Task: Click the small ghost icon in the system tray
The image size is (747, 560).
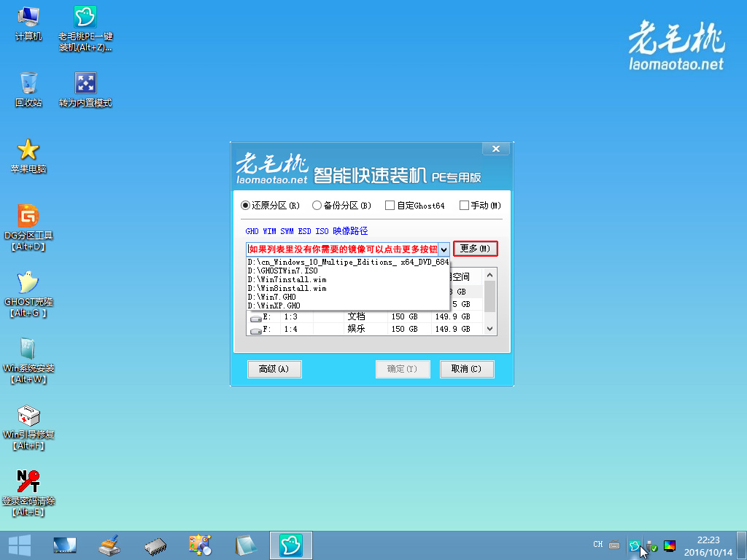Action: (634, 545)
